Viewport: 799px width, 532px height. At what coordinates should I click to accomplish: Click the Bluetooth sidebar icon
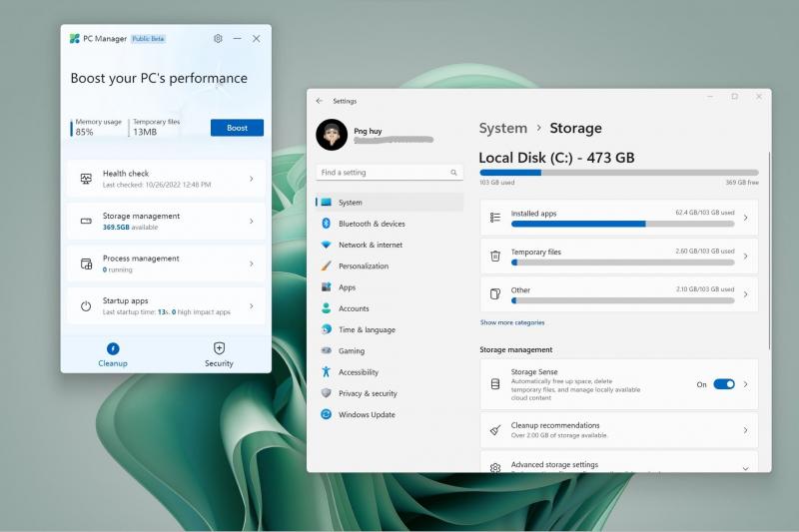tap(327, 224)
